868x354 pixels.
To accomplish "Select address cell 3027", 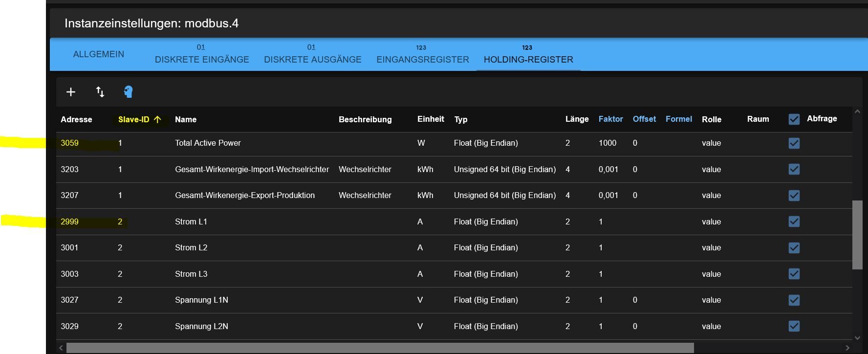I will (x=69, y=300).
